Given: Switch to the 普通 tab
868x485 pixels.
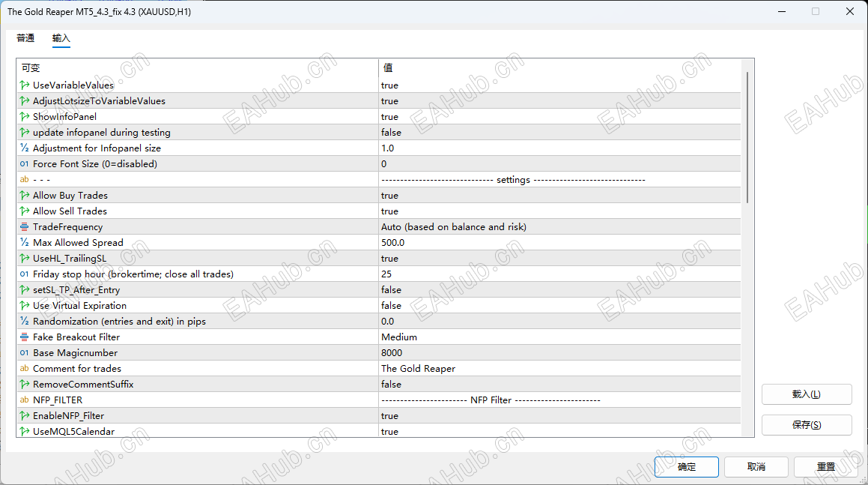Looking at the screenshot, I should [25, 37].
